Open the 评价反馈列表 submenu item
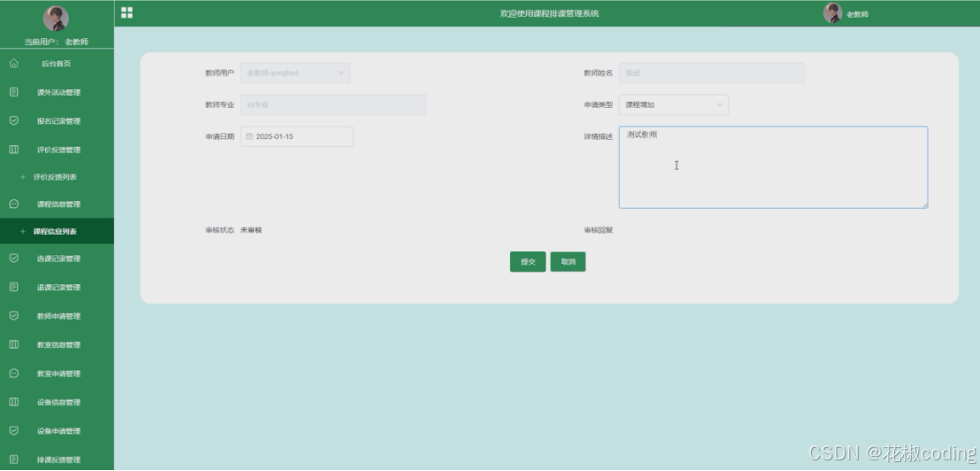Viewport: 980px width, 471px height. pyautogui.click(x=57, y=177)
